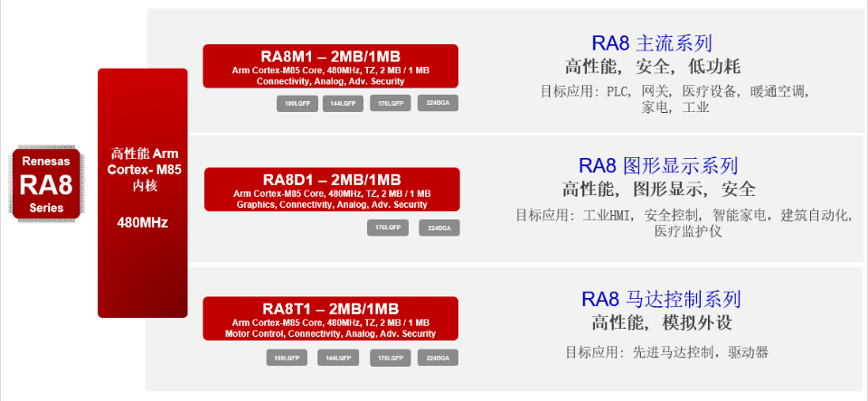This screenshot has width=868, height=401.
Task: Select the RA8M1 – 2MB/1MB title
Action: (331, 57)
